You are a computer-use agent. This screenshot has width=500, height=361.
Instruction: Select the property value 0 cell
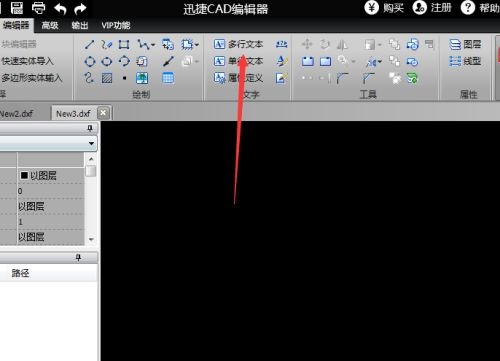[51, 191]
